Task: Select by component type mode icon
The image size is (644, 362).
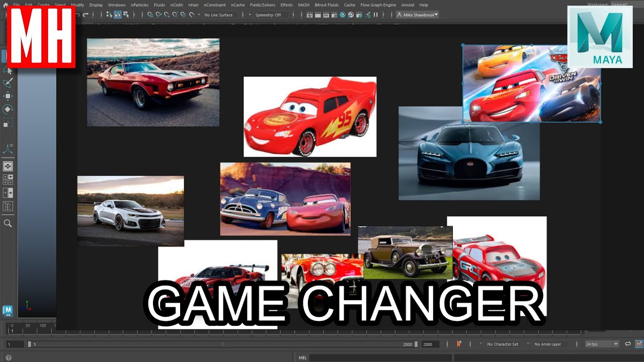Action: (125, 15)
